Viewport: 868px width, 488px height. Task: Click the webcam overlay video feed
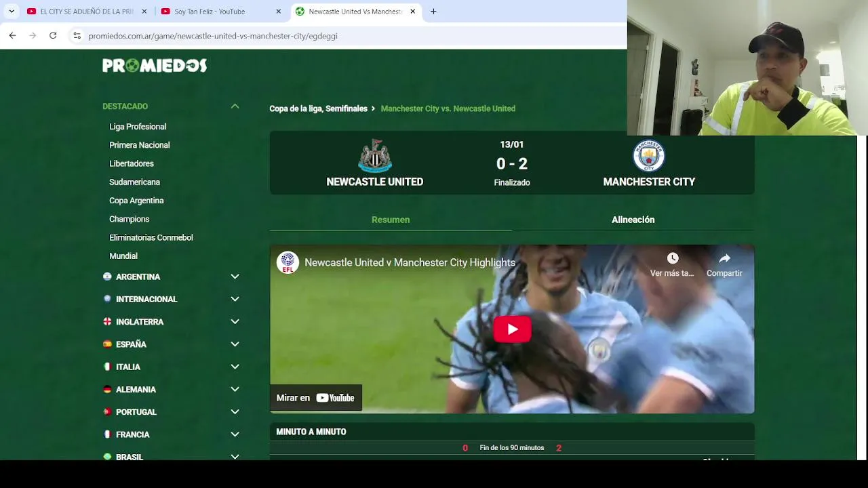point(747,68)
